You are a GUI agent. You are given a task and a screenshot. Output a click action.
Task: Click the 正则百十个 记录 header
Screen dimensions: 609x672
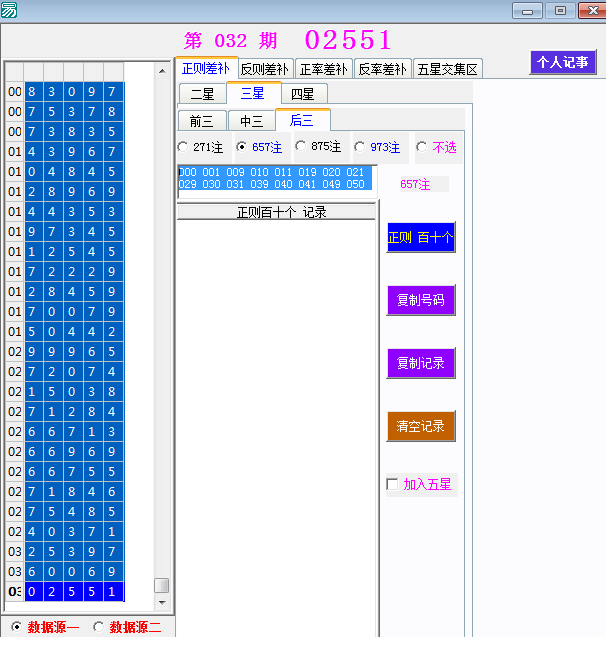[276, 212]
